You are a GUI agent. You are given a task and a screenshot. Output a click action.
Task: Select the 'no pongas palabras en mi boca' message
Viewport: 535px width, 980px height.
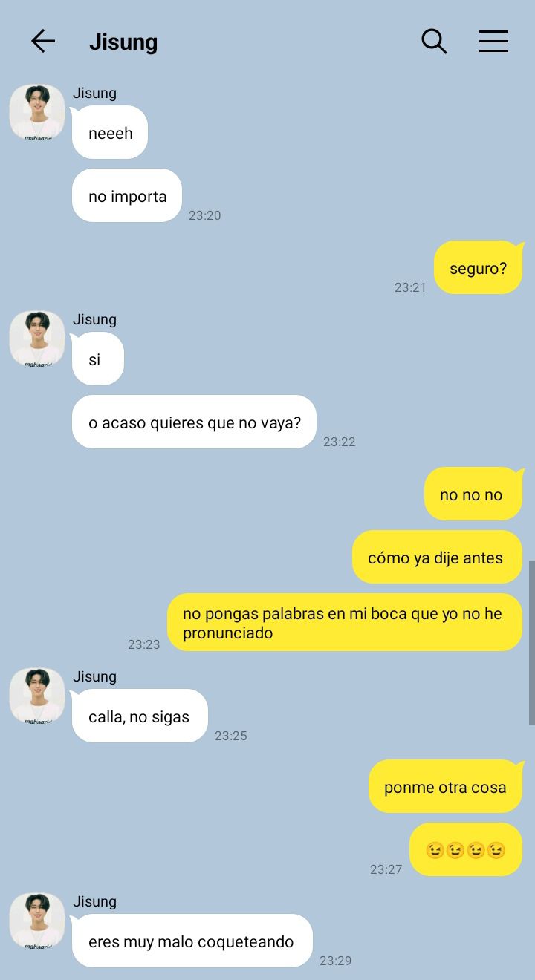tap(345, 622)
